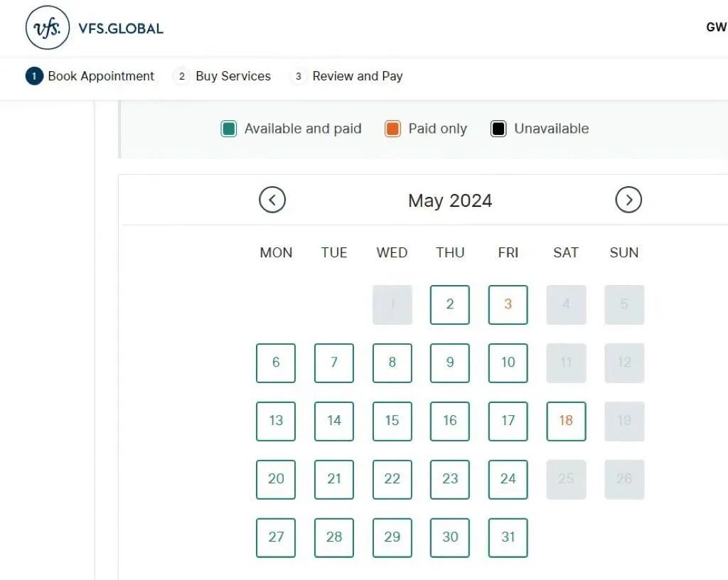Open the Book Appointment step
The image size is (728, 580).
pyautogui.click(x=101, y=76)
